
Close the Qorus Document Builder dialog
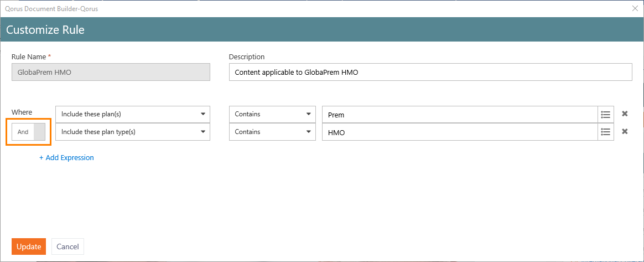pos(635,8)
